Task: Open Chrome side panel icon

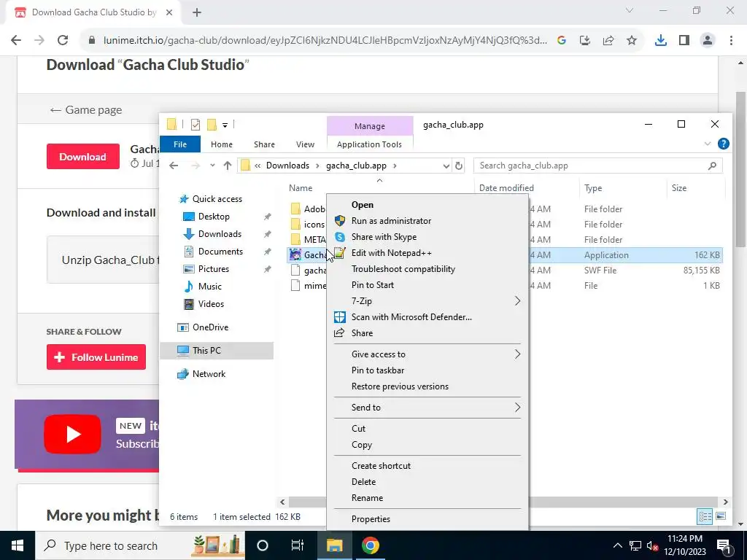Action: pos(684,41)
